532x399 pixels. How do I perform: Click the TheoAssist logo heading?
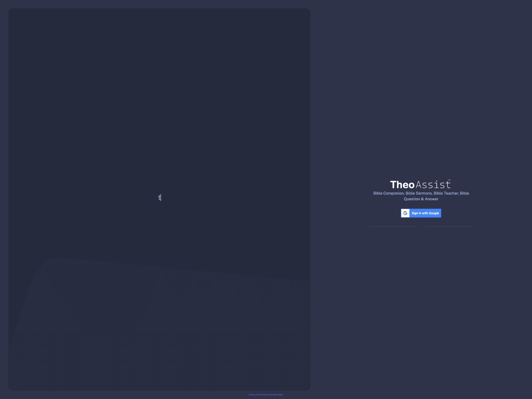pos(421,184)
